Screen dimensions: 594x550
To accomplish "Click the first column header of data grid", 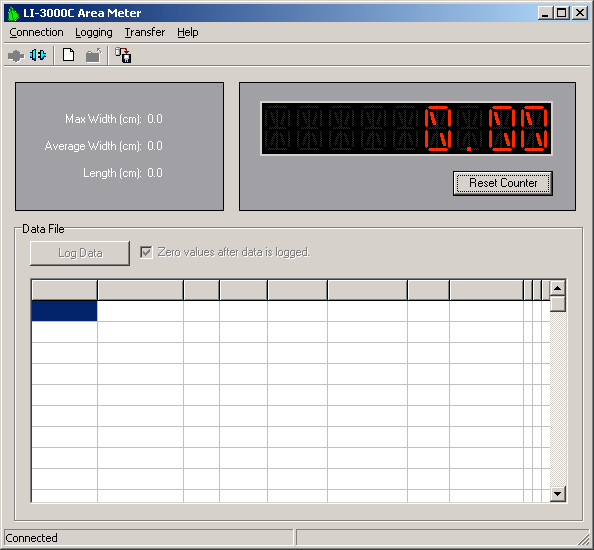I will pyautogui.click(x=64, y=290).
